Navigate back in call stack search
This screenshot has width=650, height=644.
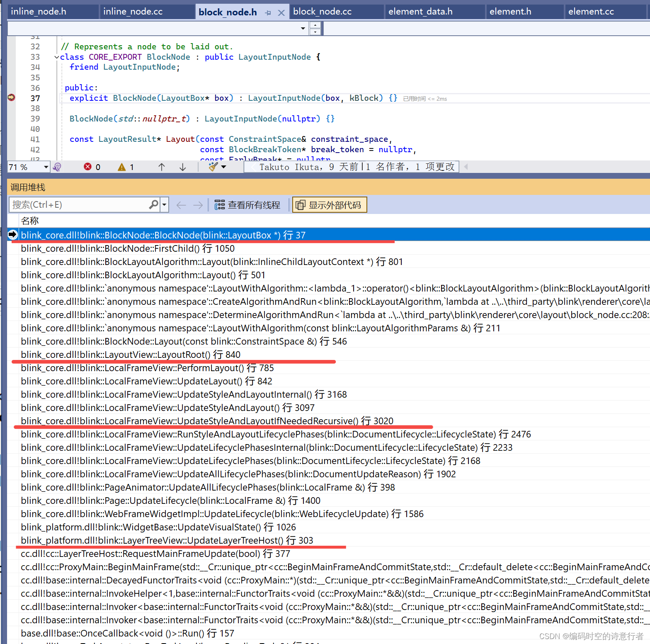pos(181,205)
